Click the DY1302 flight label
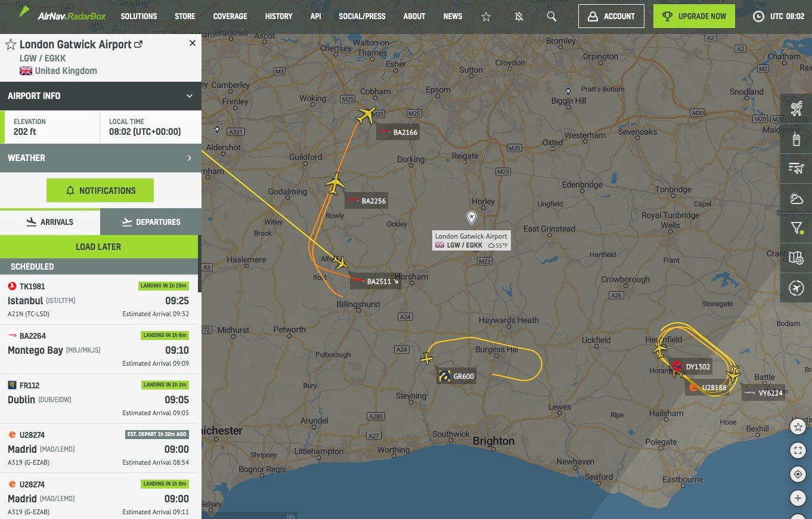812x519 pixels. coord(690,367)
